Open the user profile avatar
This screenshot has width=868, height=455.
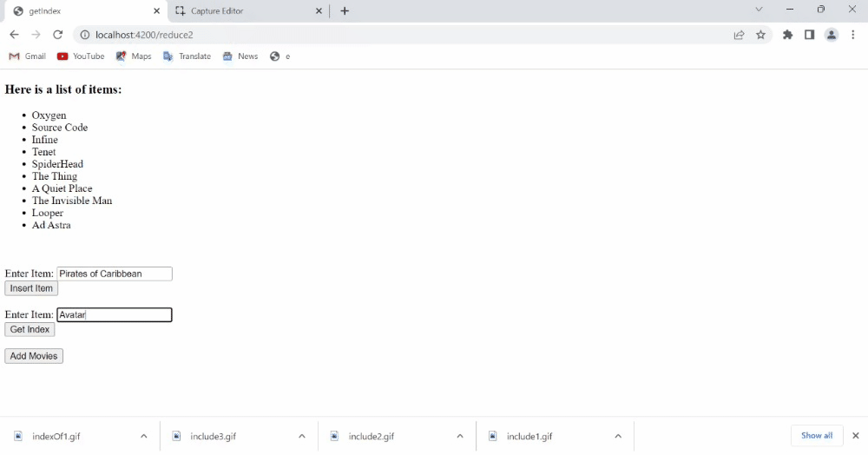pos(832,35)
